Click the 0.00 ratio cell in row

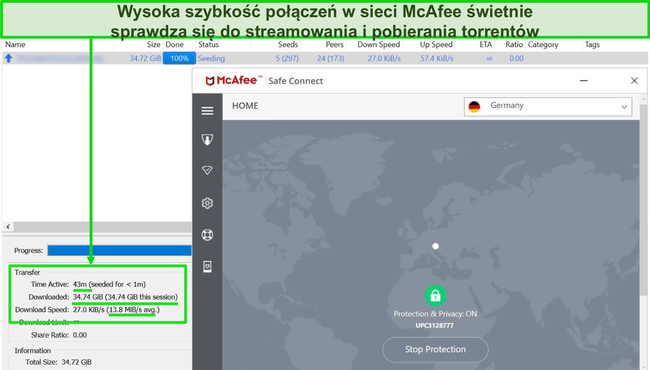point(517,58)
